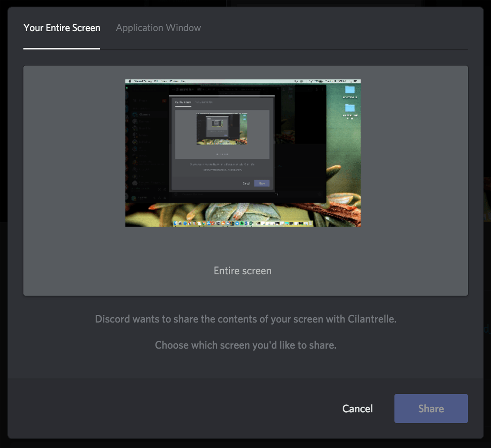491x448 pixels.
Task: Click the "Choose which screen" instruction text
Action: coord(245,345)
